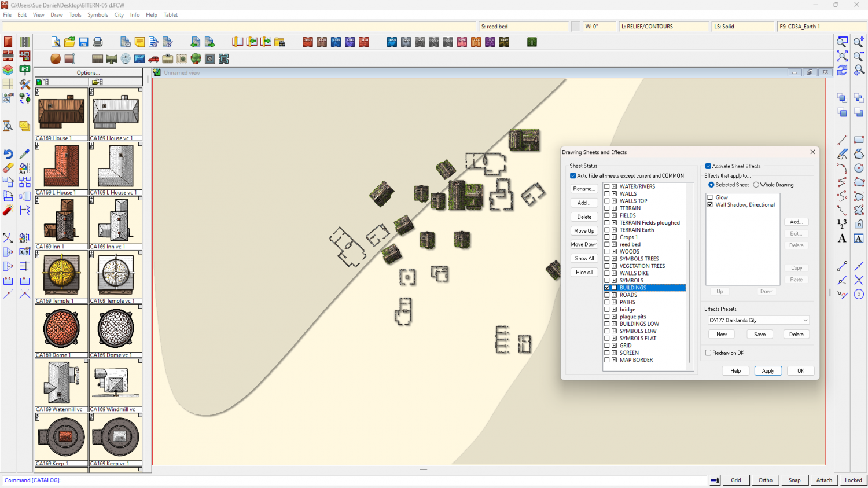Open the Effects Presets dropdown

(759, 320)
